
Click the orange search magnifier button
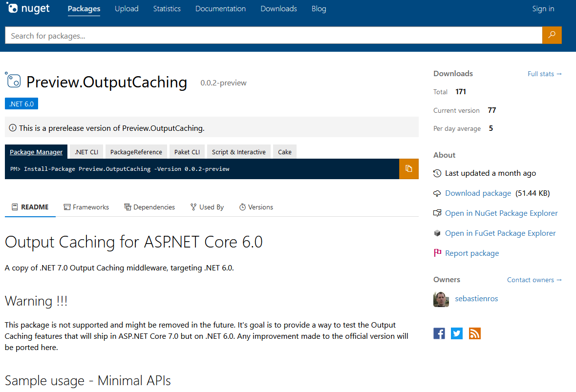click(x=552, y=35)
